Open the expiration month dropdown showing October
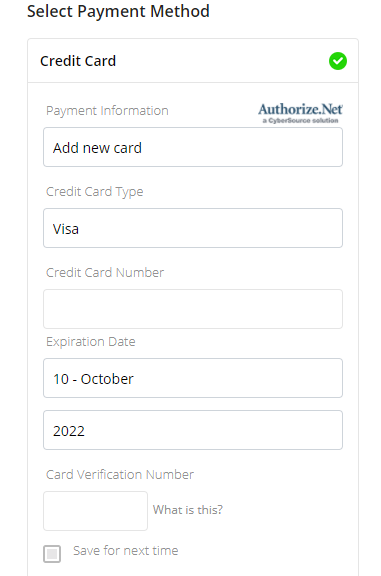The height and width of the screenshot is (576, 381). coord(193,378)
